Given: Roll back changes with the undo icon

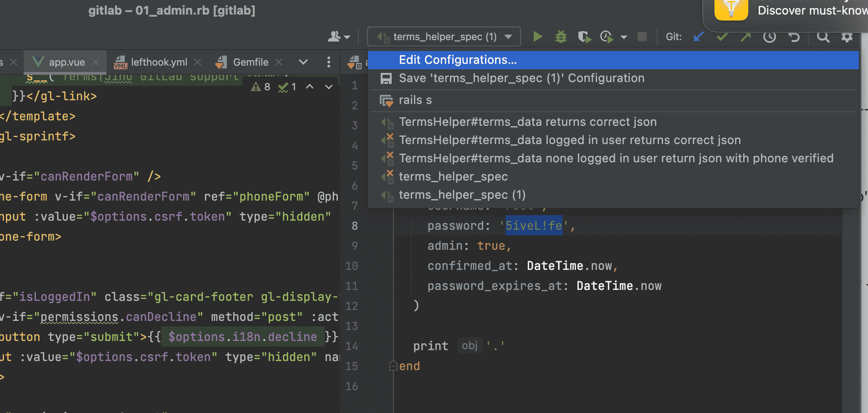Looking at the screenshot, I should coord(794,37).
